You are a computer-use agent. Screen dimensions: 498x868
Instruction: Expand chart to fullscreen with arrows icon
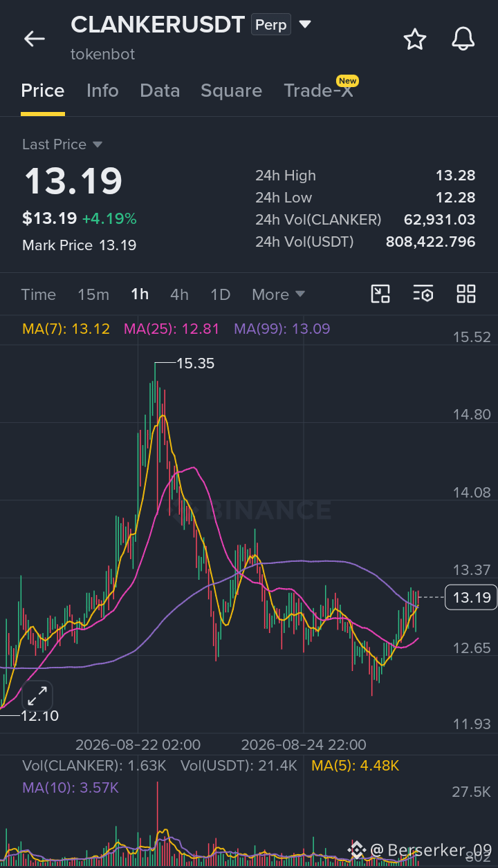[x=37, y=696]
